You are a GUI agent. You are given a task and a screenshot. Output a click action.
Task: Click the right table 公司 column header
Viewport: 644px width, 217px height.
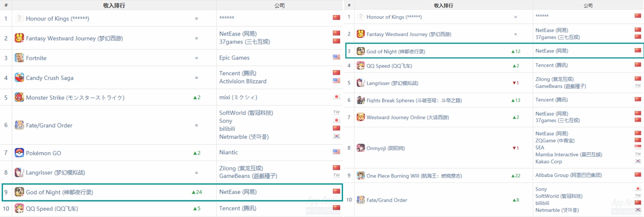coord(588,6)
